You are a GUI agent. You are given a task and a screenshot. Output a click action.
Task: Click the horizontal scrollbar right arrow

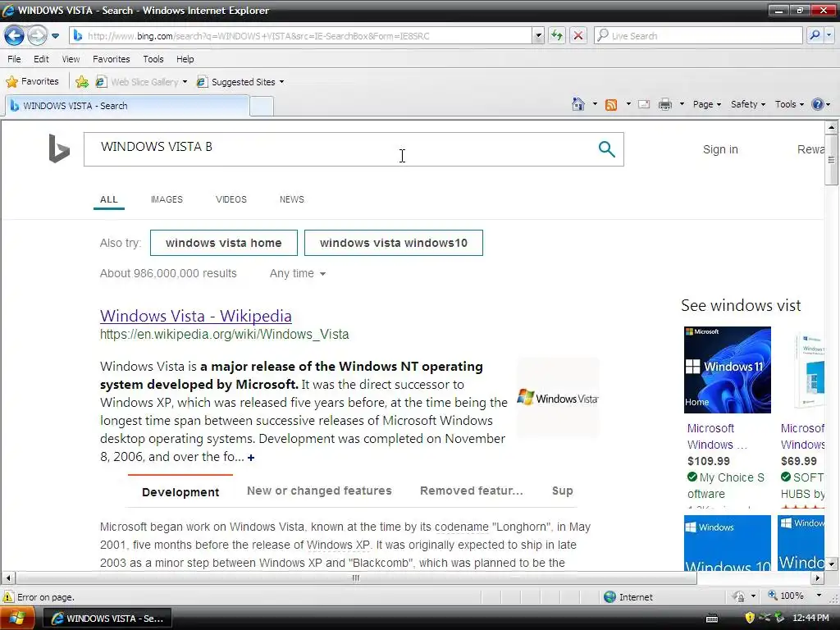817,578
